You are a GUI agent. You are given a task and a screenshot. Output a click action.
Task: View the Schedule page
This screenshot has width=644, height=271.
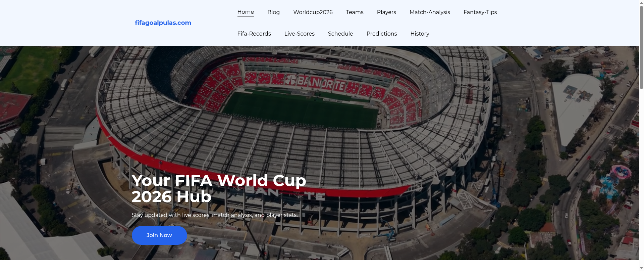point(340,34)
